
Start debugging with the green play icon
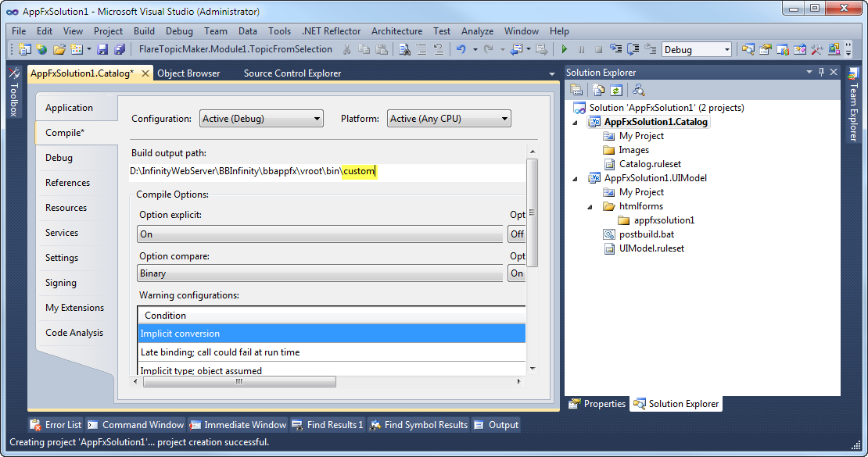(x=564, y=49)
